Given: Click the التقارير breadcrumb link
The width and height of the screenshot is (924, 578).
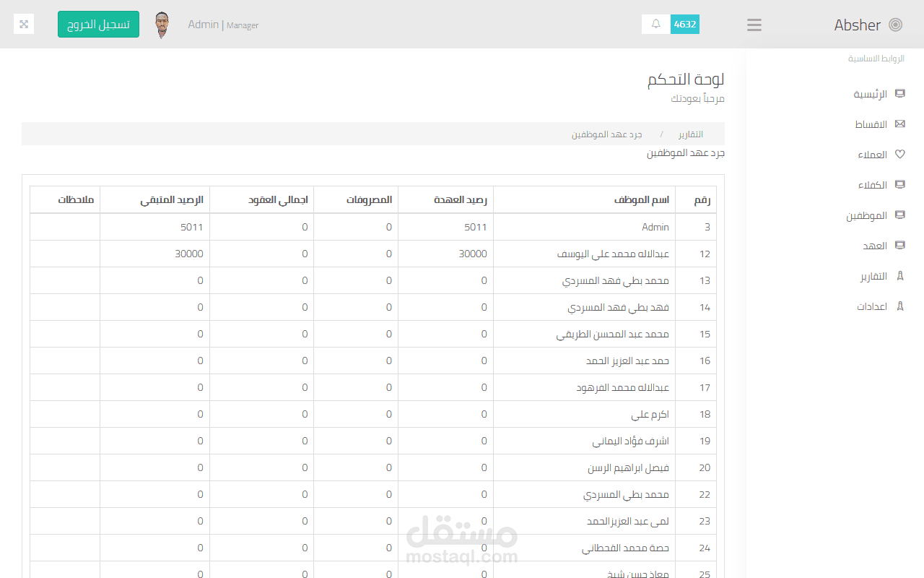Looking at the screenshot, I should tap(691, 134).
